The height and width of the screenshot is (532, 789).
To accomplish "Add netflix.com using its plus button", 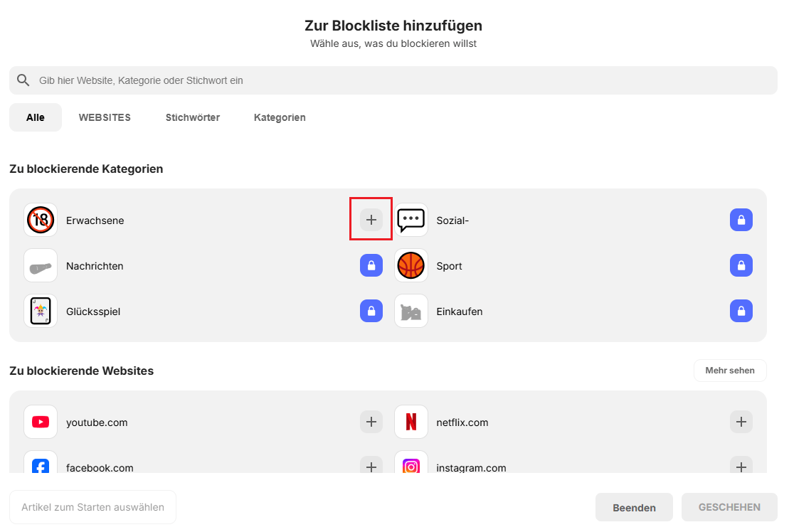I will pos(741,422).
